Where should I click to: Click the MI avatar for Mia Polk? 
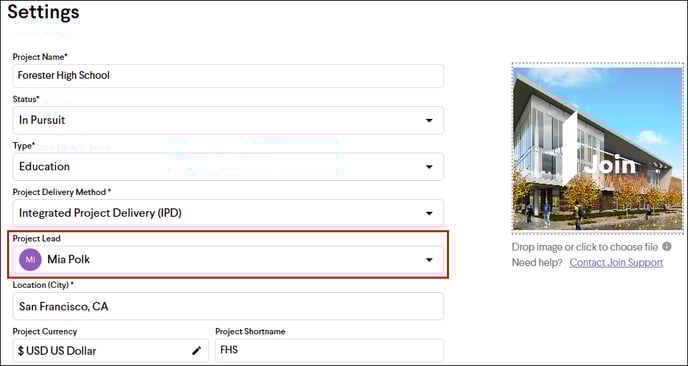pyautogui.click(x=30, y=259)
